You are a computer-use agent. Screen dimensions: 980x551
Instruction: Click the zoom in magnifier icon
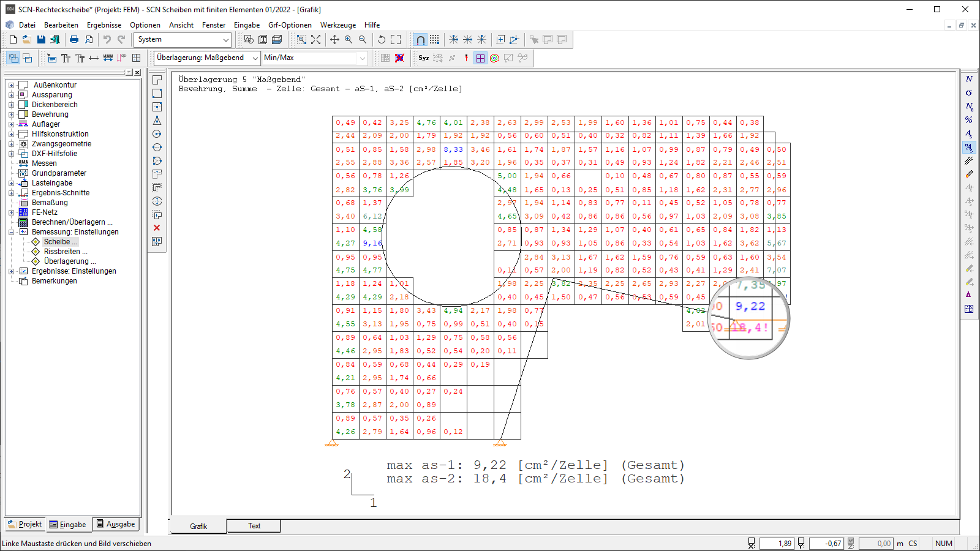click(x=349, y=39)
